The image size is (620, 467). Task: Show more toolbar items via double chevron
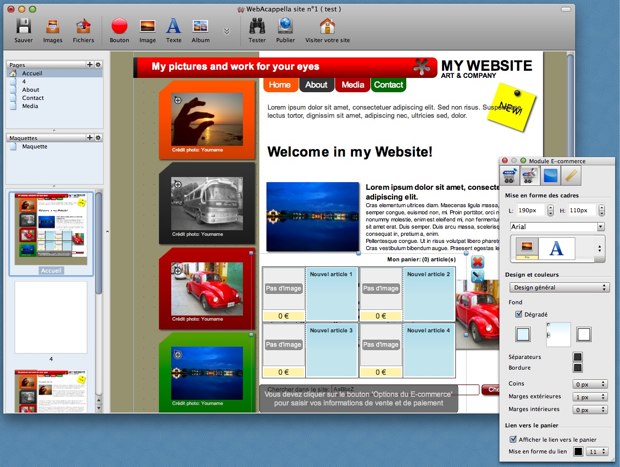click(227, 31)
